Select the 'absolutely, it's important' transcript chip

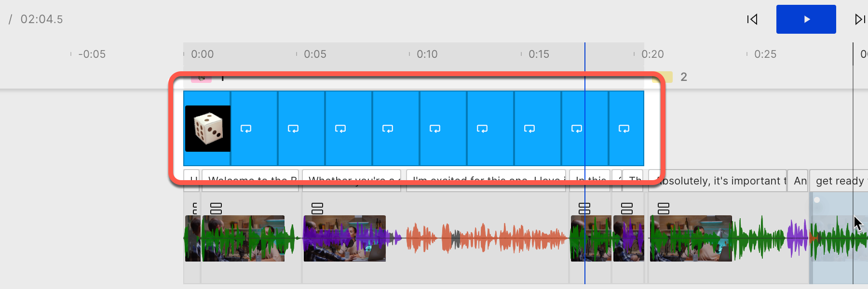(x=718, y=181)
